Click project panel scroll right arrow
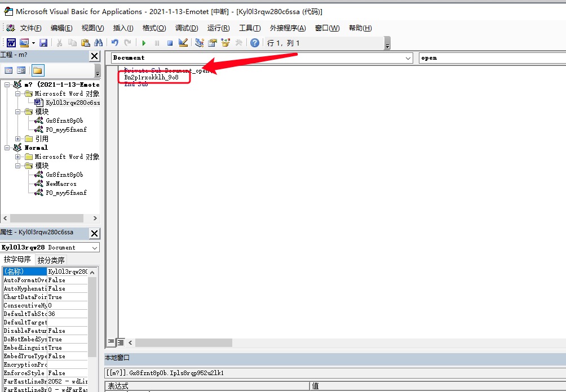 pyautogui.click(x=95, y=218)
